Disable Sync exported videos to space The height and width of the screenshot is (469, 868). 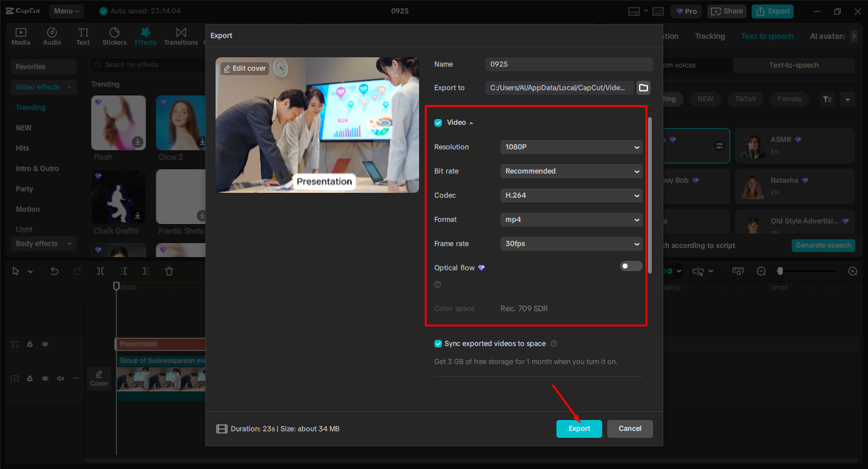[438, 343]
